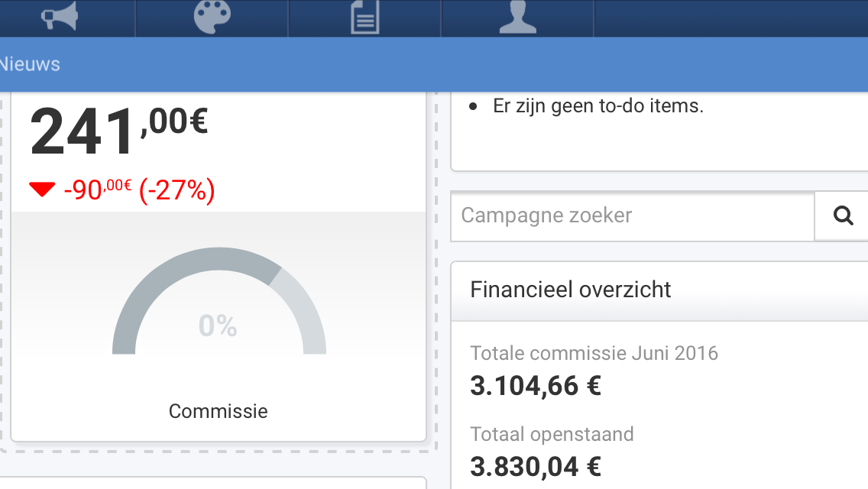Click the empty rightmost top navigation slot
Screen dimensions: 868x489
[x=730, y=18]
